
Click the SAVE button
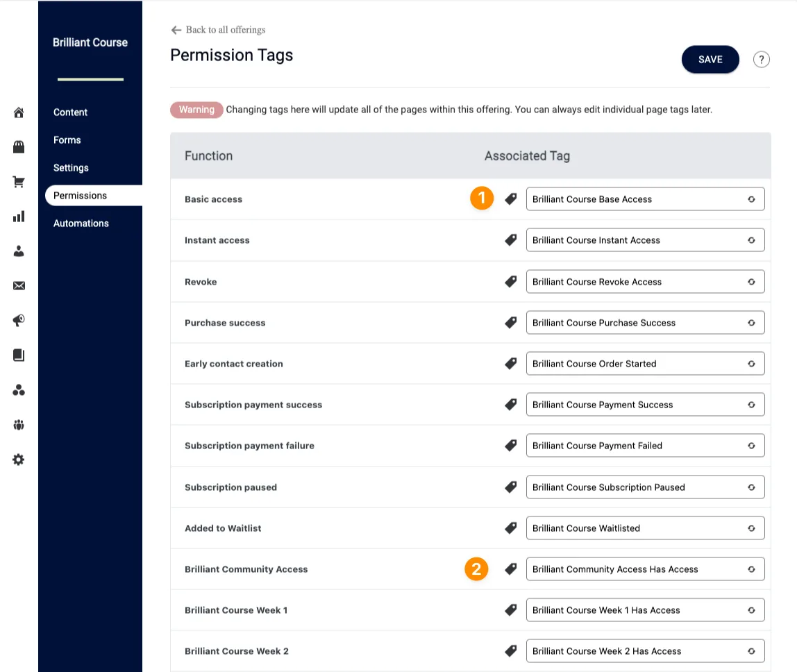click(x=710, y=60)
